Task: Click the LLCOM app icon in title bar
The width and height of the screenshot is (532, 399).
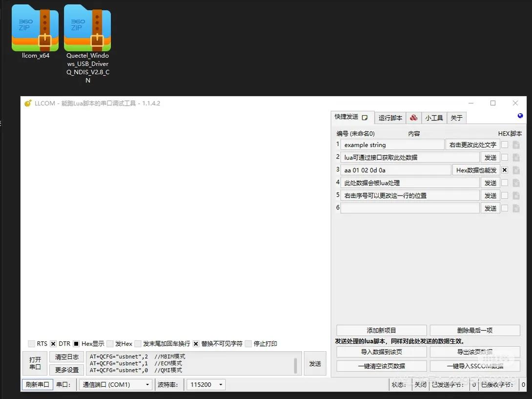Action: coord(28,103)
